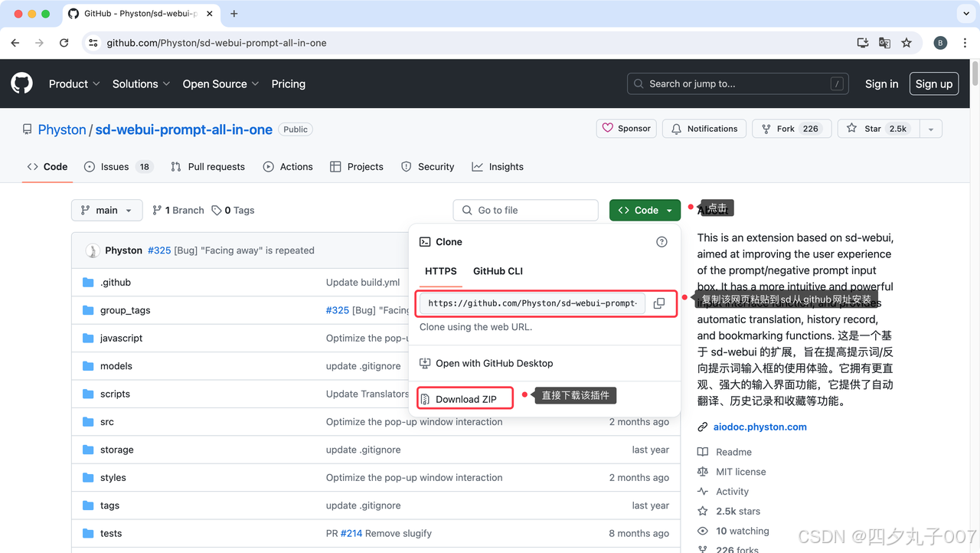Open the browser profile B avatar

pos(940,43)
